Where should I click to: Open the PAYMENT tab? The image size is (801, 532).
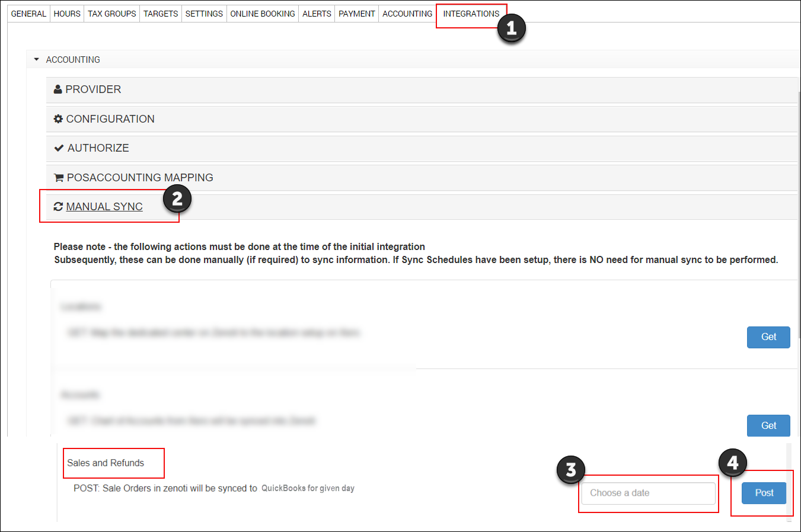click(x=357, y=14)
